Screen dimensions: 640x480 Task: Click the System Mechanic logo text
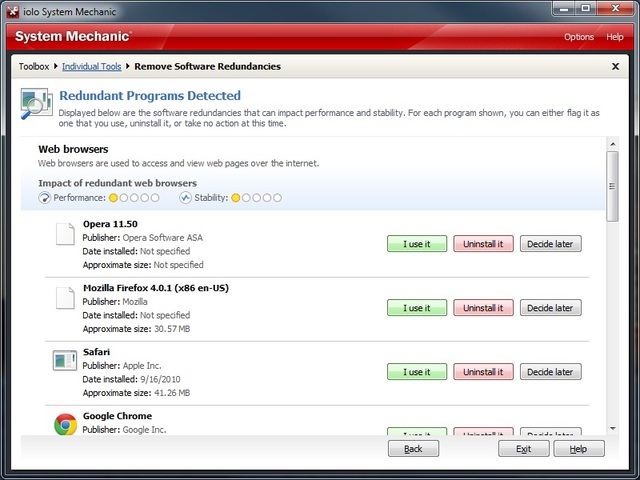tap(73, 36)
